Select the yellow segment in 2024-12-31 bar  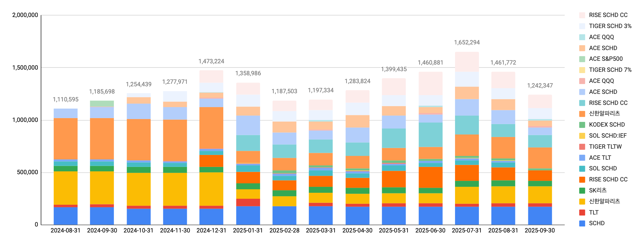pos(211,189)
